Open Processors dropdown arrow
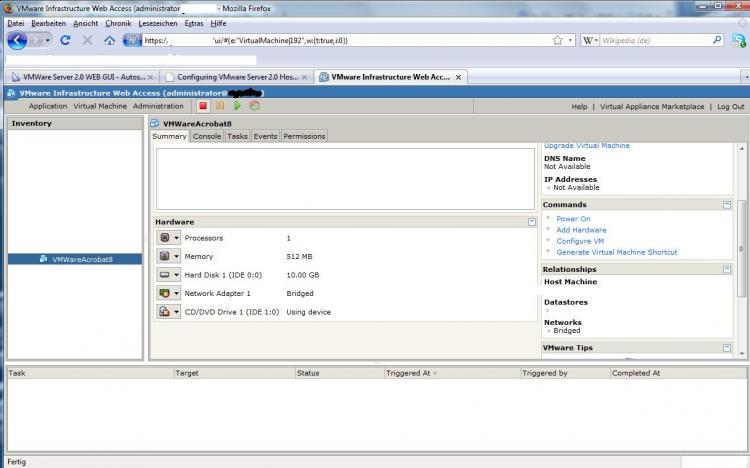Viewport: 750px width, 468px height. click(176, 238)
